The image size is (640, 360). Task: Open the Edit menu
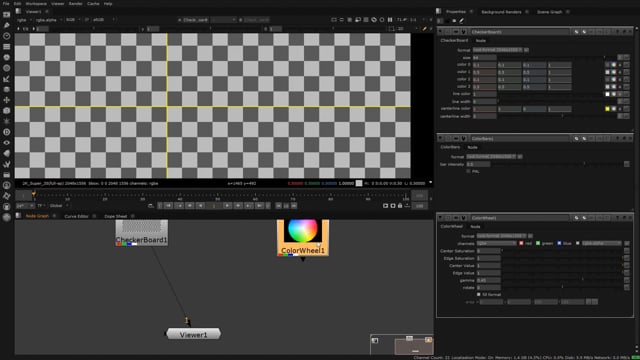click(17, 3)
